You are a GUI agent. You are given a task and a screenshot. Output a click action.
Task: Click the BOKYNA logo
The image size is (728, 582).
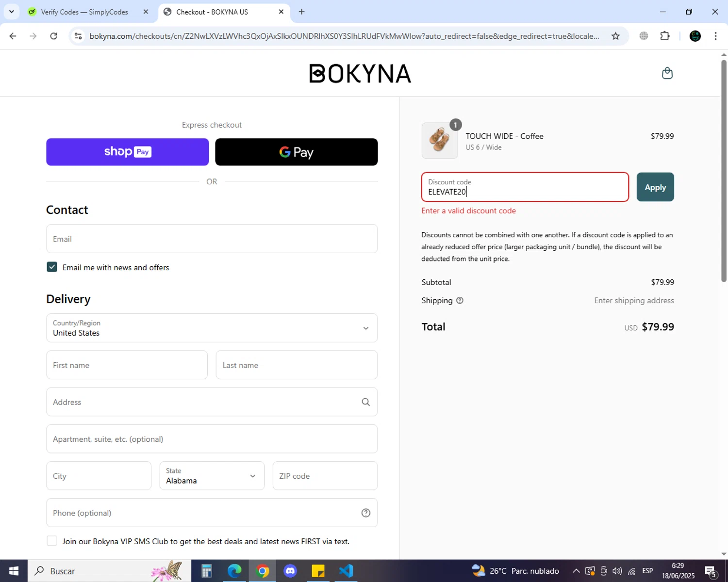point(360,74)
